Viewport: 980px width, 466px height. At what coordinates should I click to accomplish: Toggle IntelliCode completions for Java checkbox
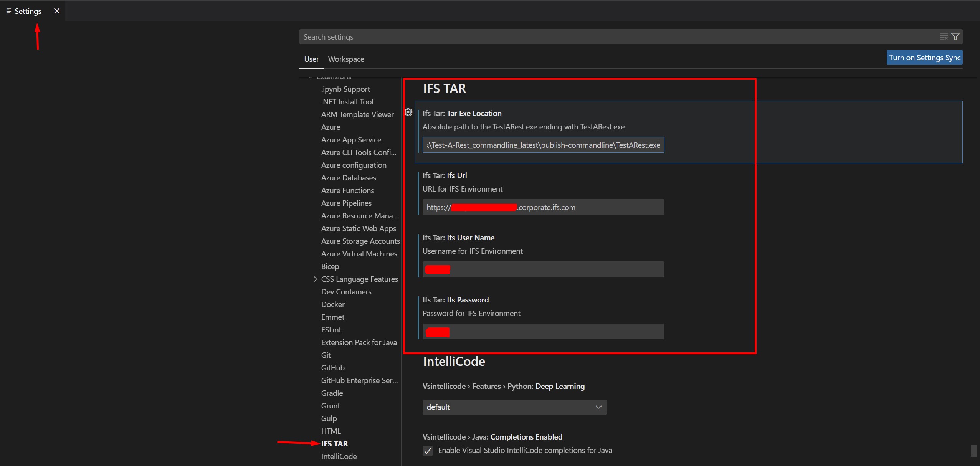click(x=428, y=450)
